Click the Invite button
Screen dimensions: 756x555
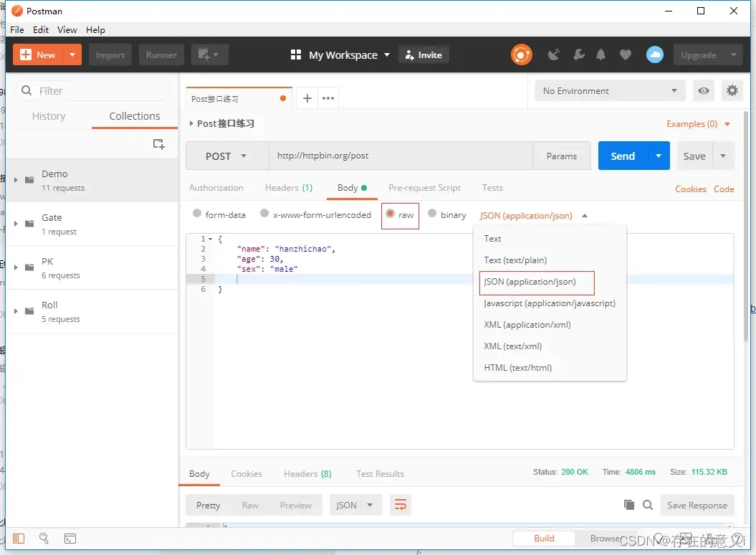[x=424, y=54]
